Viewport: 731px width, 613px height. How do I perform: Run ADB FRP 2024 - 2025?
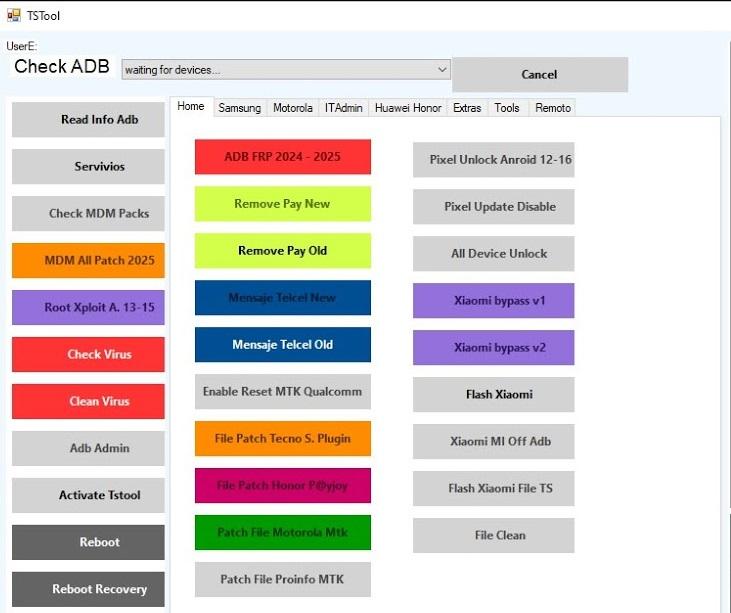click(283, 157)
